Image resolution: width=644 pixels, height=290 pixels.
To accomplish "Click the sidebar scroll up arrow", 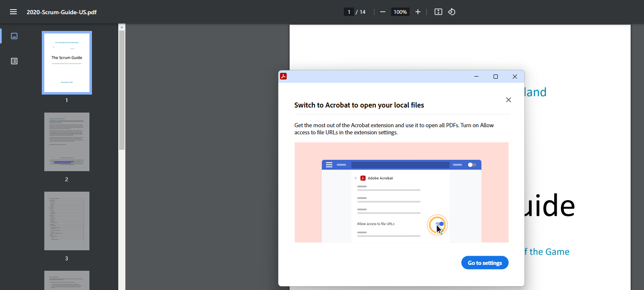I will tap(122, 27).
